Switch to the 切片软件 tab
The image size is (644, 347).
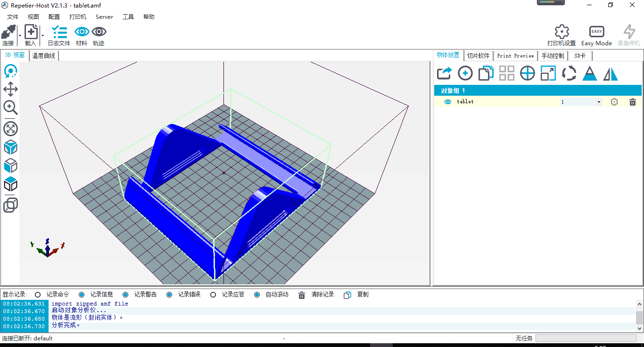pos(479,56)
